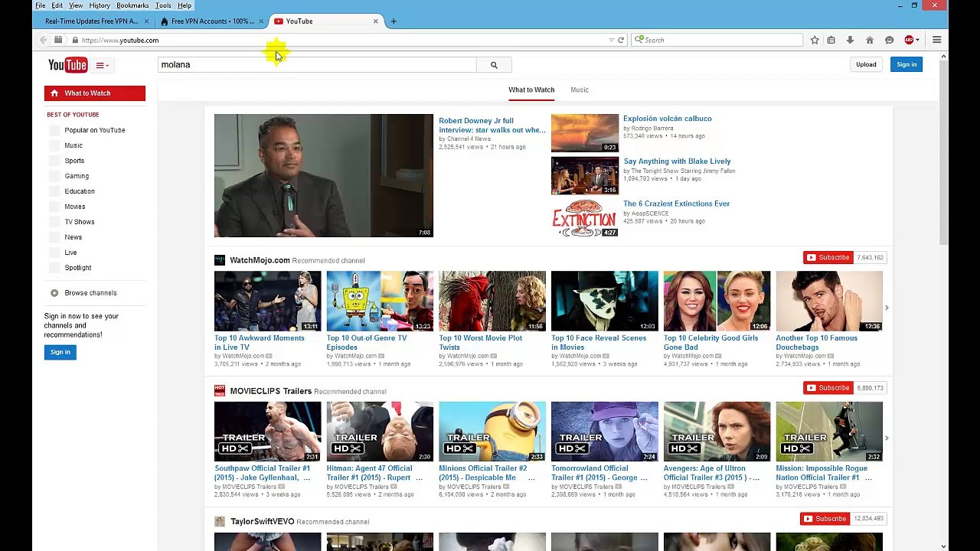Viewport: 980px width, 551px height.
Task: Open Top 10 Out-of-Genre TV Episodes thumbnail
Action: click(x=380, y=301)
